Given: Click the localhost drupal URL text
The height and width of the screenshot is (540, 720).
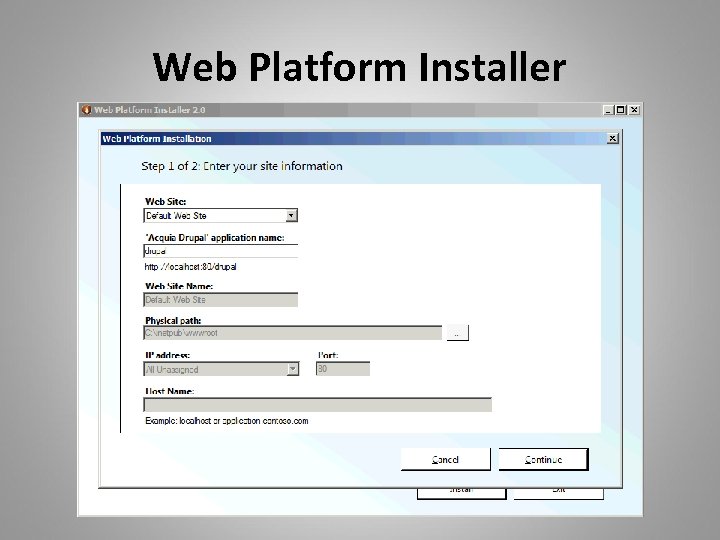Looking at the screenshot, I should click(x=190, y=267).
